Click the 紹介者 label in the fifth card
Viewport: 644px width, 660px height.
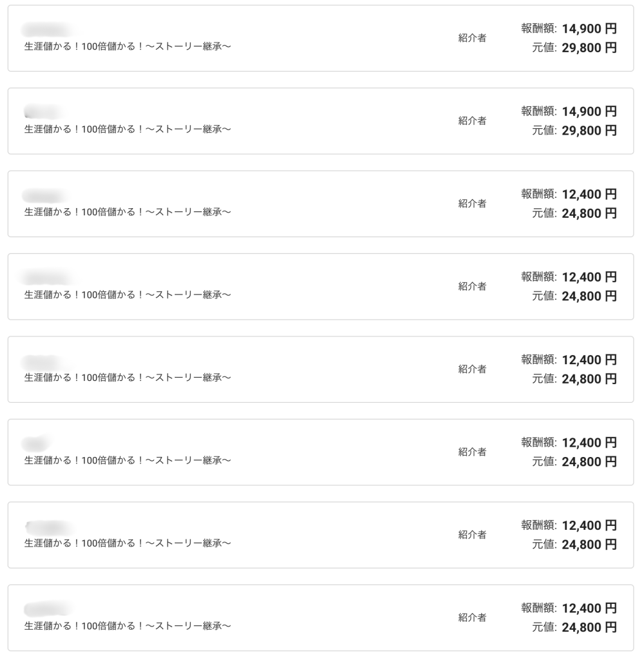click(x=472, y=369)
